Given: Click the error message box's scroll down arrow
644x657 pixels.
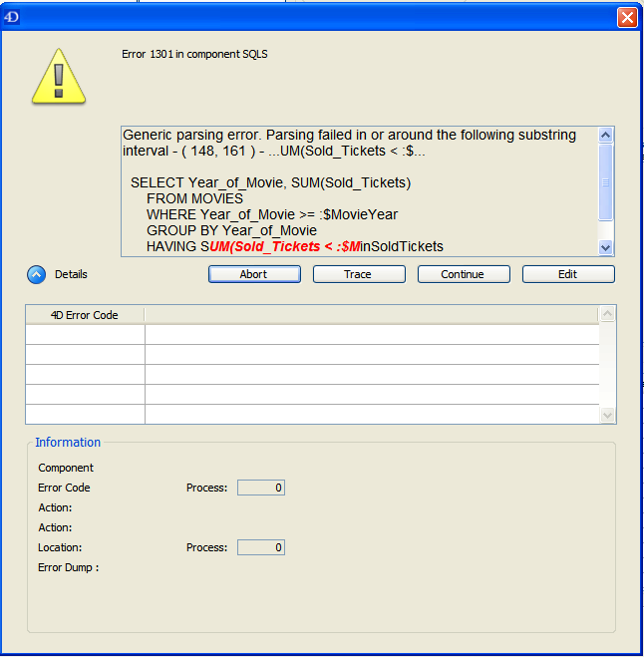Looking at the screenshot, I should [x=605, y=247].
